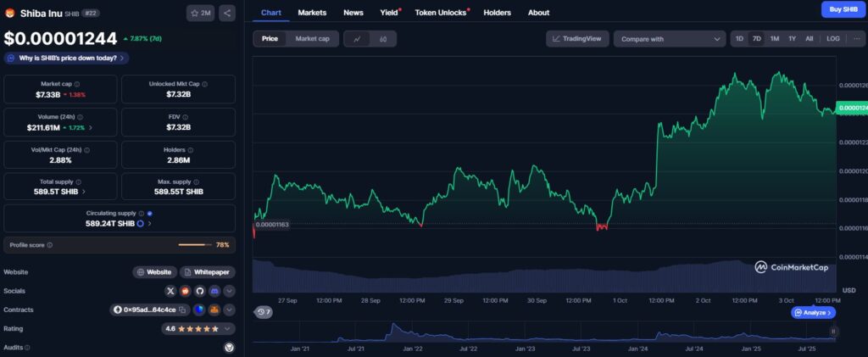Switch chart to candlestick view
868x357 pixels.
pos(383,39)
